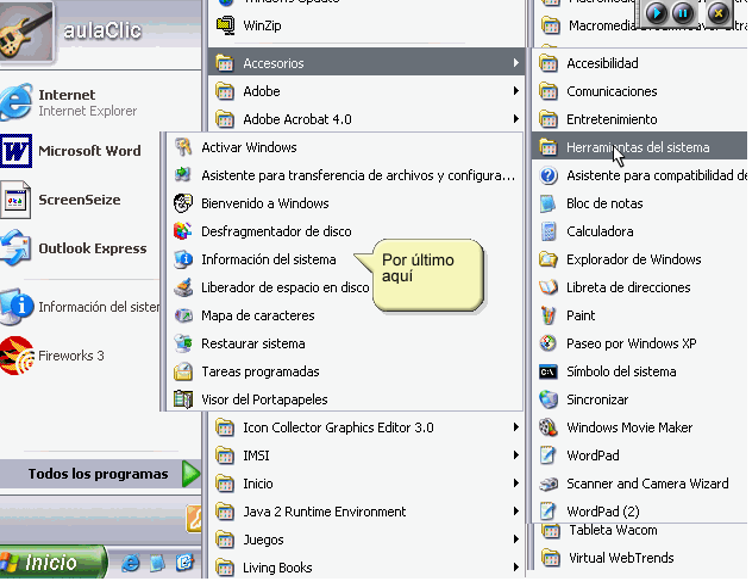Select Herramientas del sistema menu entry
This screenshot has height=579, width=756.
640,147
